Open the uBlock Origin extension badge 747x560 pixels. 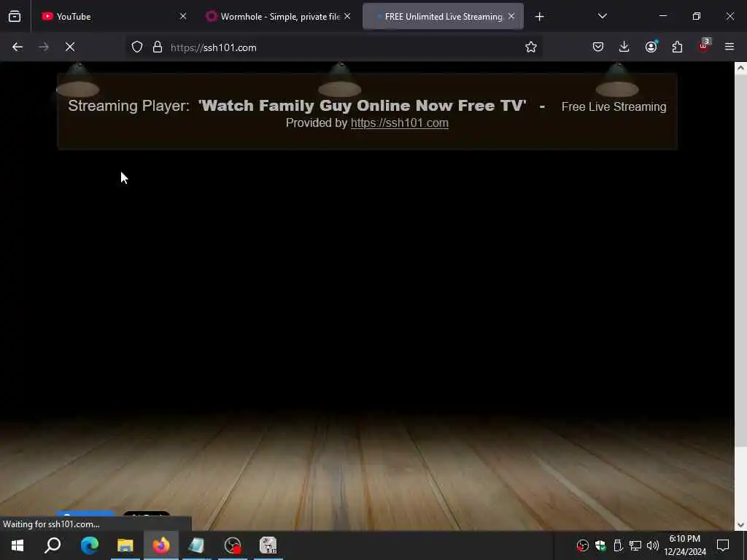click(704, 46)
